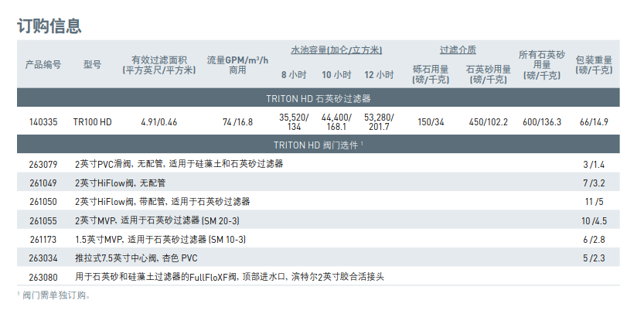This screenshot has height=314, width=644.
Task: Click the 有效过滤面积 column header
Action: 159,65
